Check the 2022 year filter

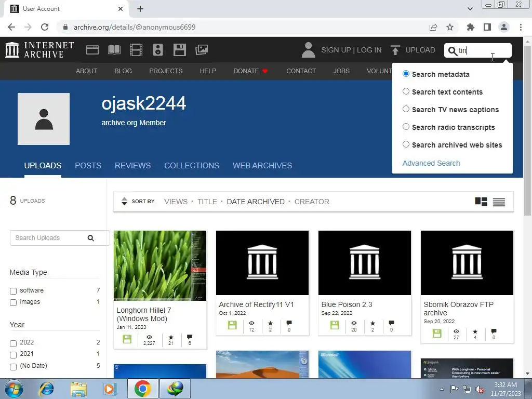pos(13,343)
